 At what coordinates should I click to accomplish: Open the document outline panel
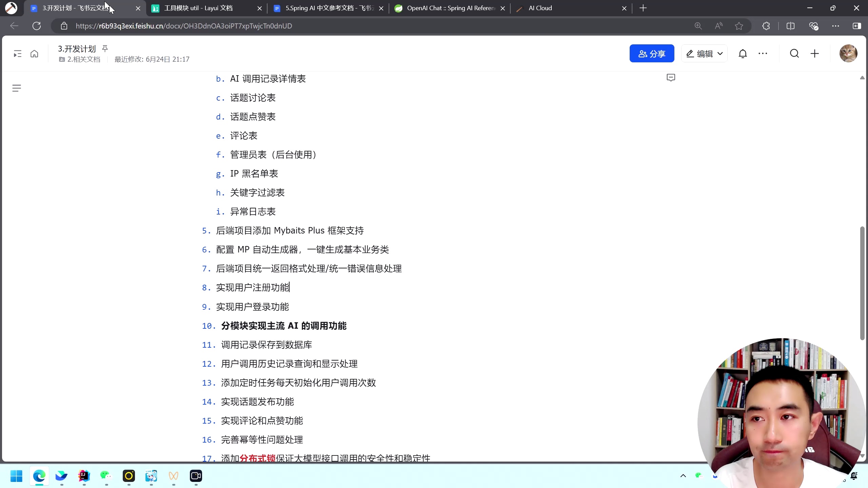click(17, 88)
